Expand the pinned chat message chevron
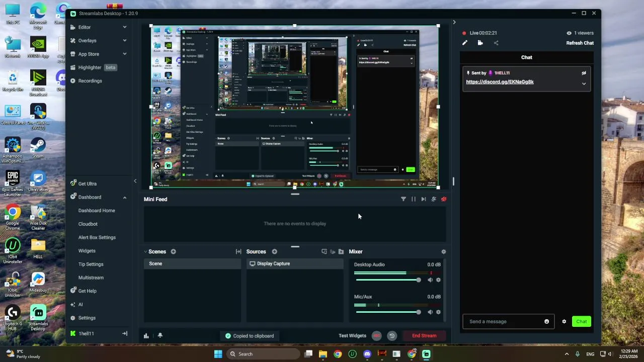The width and height of the screenshot is (644, 362). [x=584, y=84]
